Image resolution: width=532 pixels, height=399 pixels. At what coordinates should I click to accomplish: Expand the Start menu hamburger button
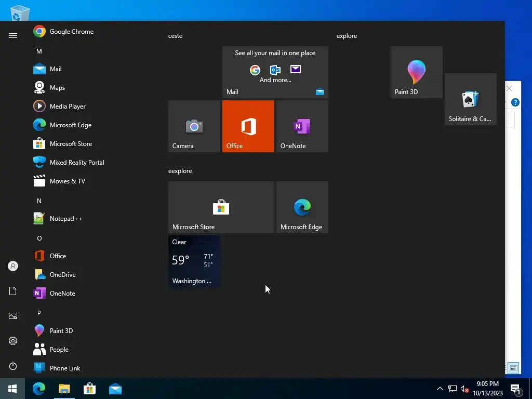pos(13,36)
